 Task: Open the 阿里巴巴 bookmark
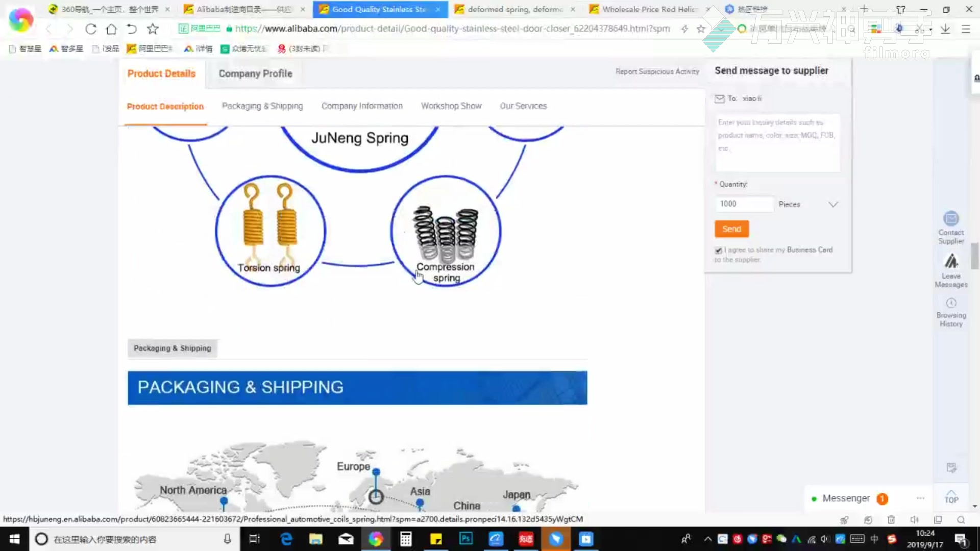coord(150,48)
